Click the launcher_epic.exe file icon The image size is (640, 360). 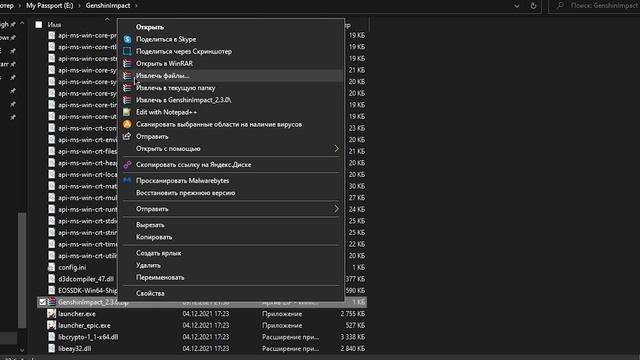[51, 325]
